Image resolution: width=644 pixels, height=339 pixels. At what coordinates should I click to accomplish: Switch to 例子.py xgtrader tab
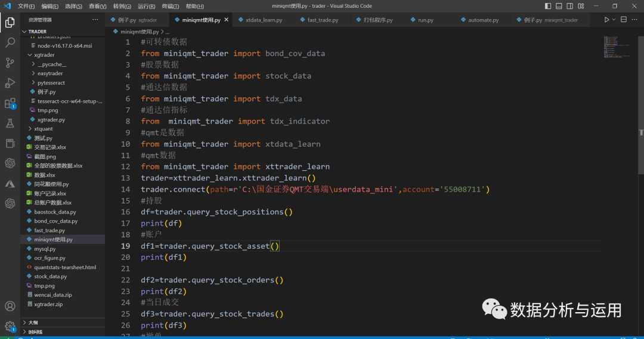click(137, 20)
